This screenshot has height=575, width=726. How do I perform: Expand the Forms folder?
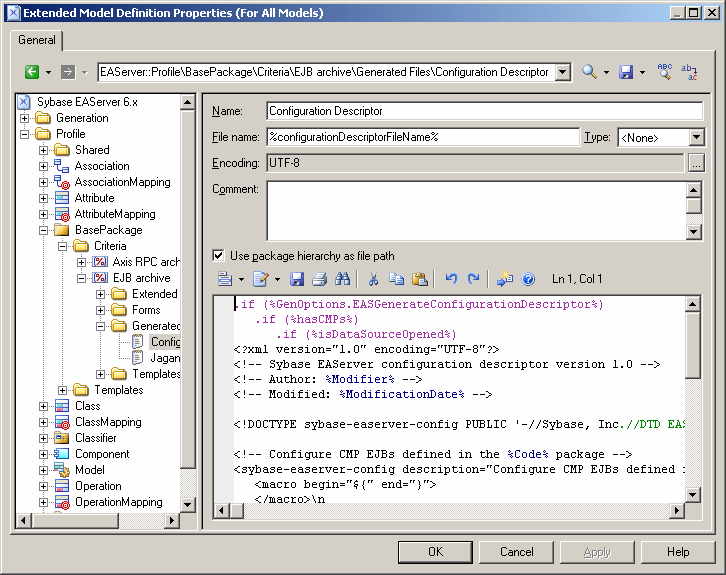tap(100, 310)
